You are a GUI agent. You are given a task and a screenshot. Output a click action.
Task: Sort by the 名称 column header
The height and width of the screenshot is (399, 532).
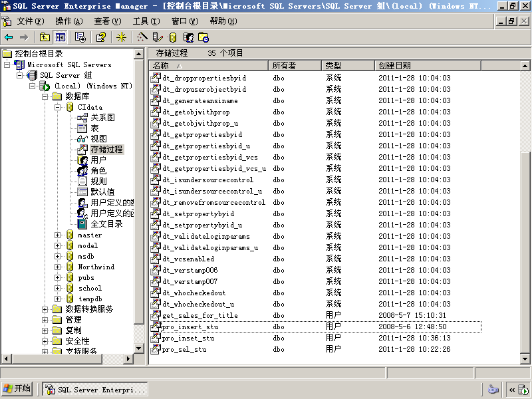(208, 65)
